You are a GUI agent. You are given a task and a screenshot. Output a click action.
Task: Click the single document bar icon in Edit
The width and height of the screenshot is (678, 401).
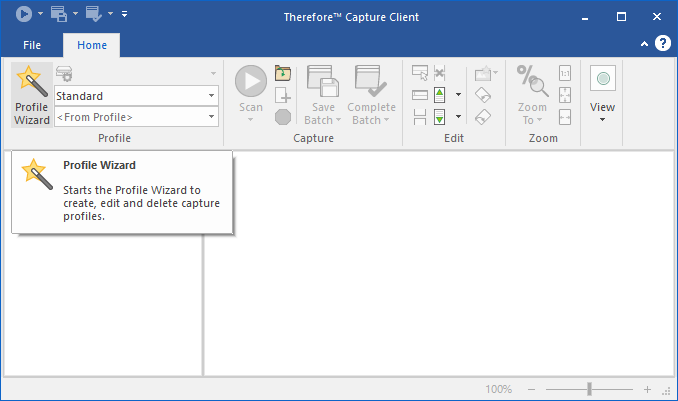pyautogui.click(x=420, y=95)
